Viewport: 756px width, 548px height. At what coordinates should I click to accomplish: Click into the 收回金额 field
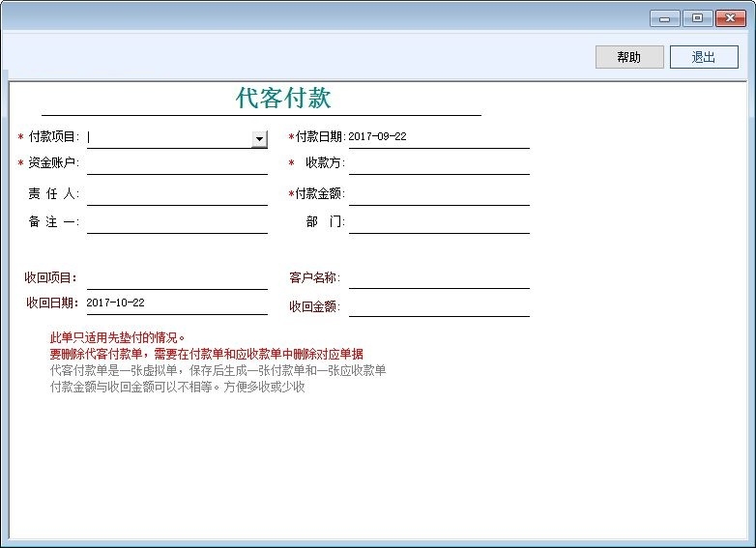pos(439,306)
